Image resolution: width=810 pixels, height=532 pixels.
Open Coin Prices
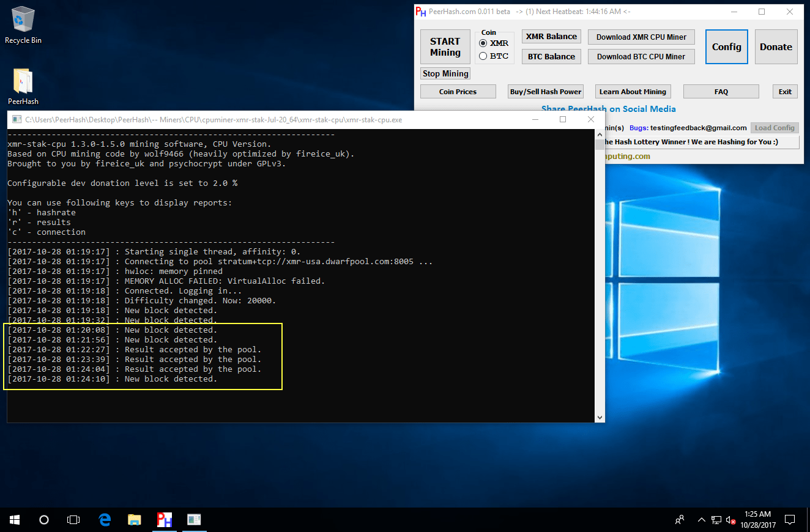pyautogui.click(x=458, y=92)
